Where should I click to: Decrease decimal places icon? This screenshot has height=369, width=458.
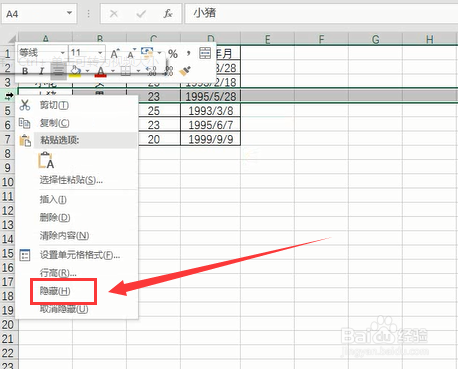click(169, 71)
